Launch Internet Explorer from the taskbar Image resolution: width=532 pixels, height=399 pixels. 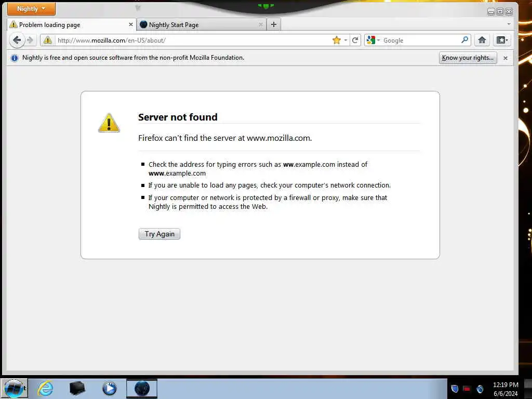point(46,389)
